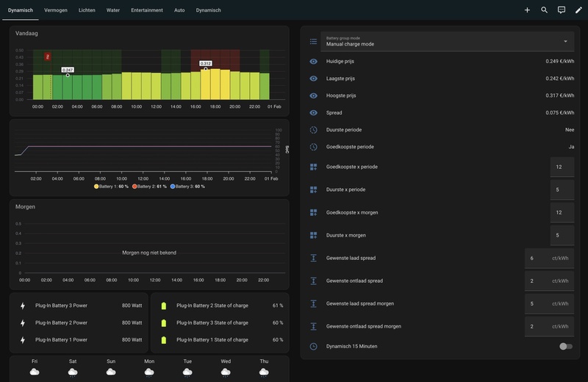Image resolution: width=588 pixels, height=382 pixels.
Task: Open the Entertainment tab
Action: click(147, 10)
